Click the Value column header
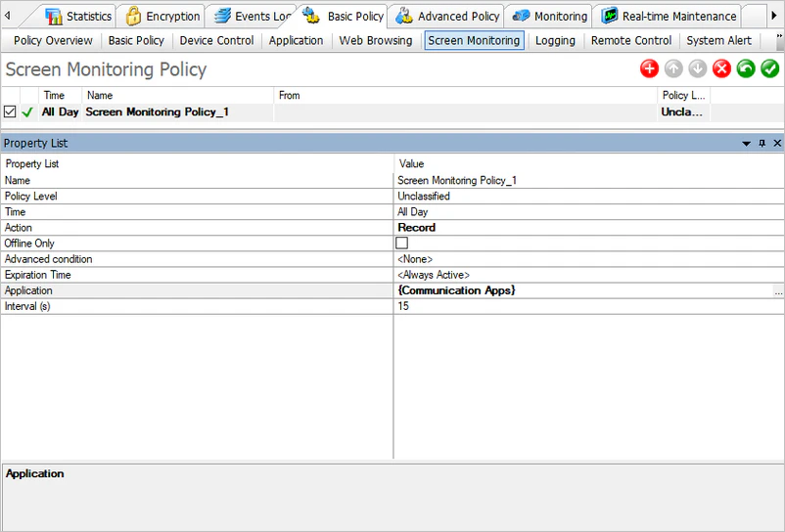The width and height of the screenshot is (785, 532). click(589, 163)
